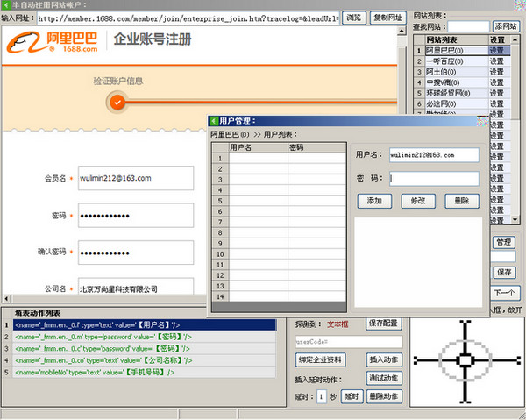The height and width of the screenshot is (420, 526).
Task: Focus 密码 field in 用户管理 dialog
Action: [434, 179]
